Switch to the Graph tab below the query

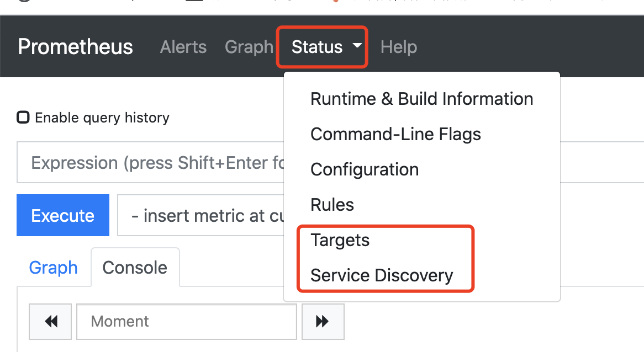pyautogui.click(x=54, y=268)
